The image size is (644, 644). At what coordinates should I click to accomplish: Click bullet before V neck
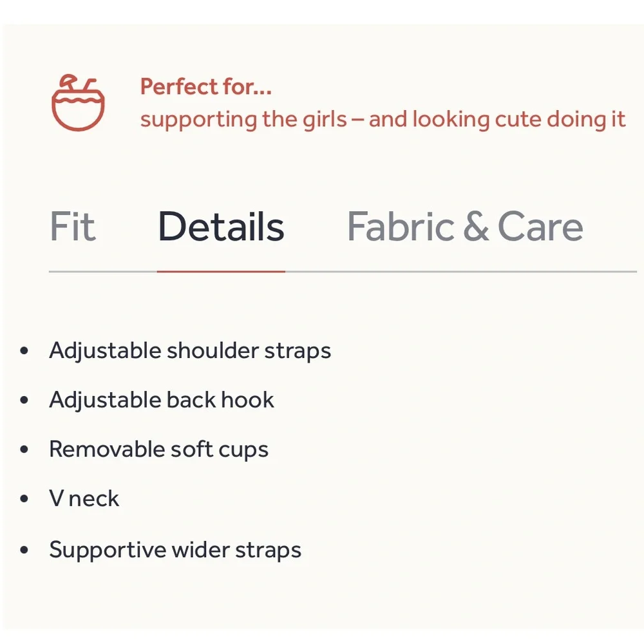pos(24,498)
